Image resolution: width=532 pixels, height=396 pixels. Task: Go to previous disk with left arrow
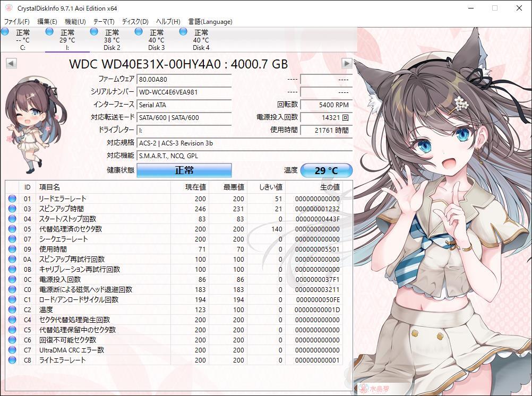click(x=11, y=64)
